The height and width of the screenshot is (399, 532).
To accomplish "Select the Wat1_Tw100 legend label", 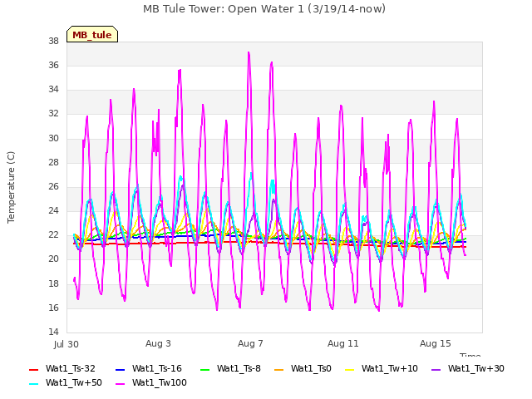I will [x=160, y=382].
